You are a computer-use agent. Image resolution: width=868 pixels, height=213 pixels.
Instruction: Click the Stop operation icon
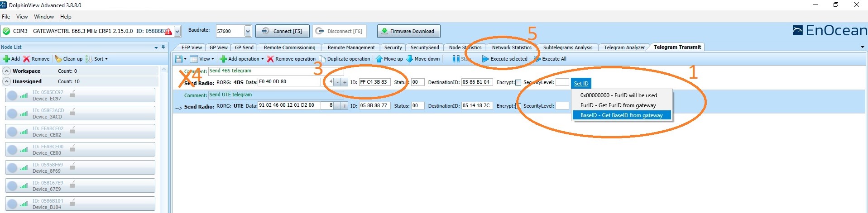456,59
